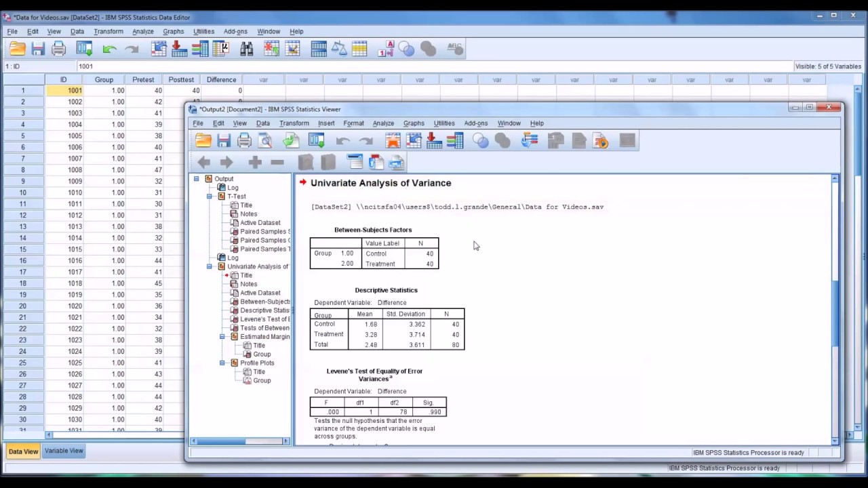Open Transform menu in Data Editor

[x=108, y=31]
